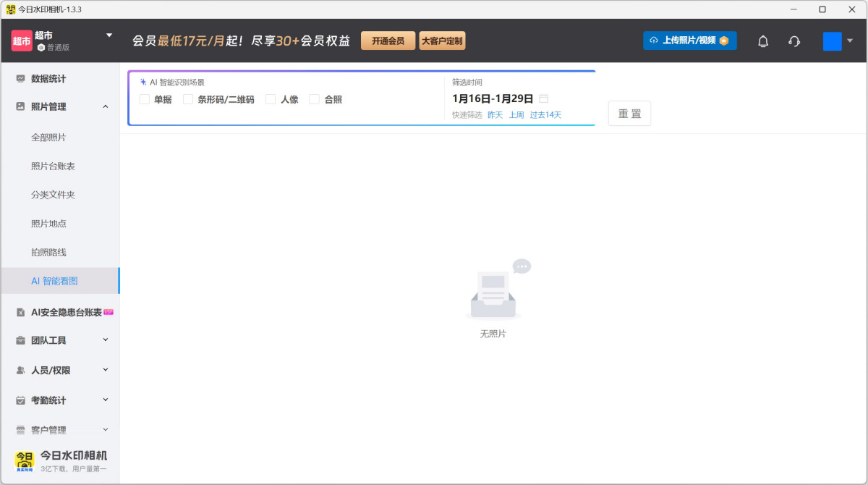Open customer service headset icon
This screenshot has height=485, width=868.
794,41
